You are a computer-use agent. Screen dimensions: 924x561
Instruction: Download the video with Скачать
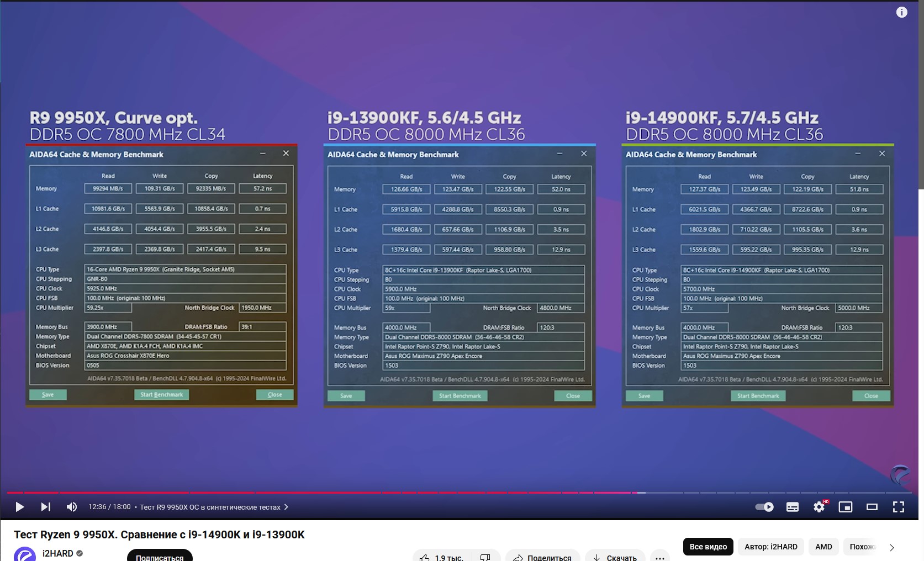[x=615, y=555]
